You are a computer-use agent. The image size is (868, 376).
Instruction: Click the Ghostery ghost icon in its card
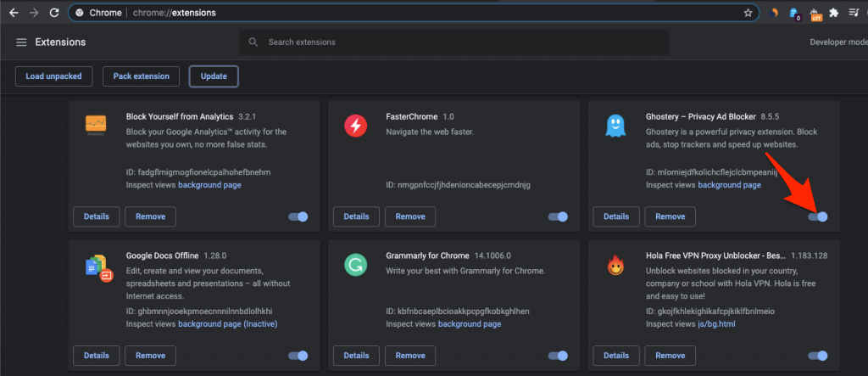[x=615, y=126]
